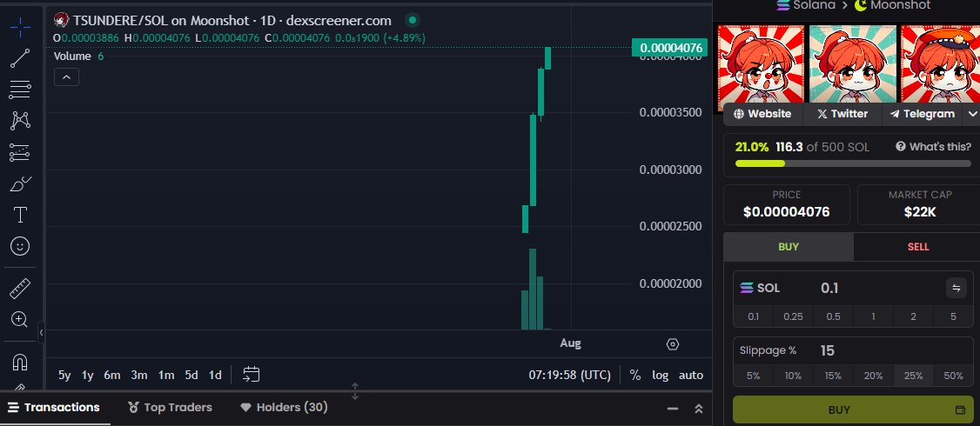The image size is (980, 426).
Task: Choose 1 SOL preset amount
Action: [873, 316]
